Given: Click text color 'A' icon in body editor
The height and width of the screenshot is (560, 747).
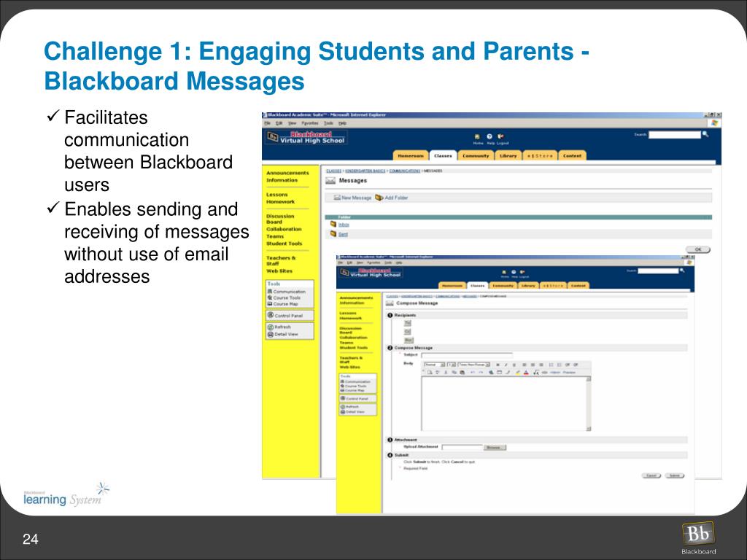Looking at the screenshot, I should (527, 373).
